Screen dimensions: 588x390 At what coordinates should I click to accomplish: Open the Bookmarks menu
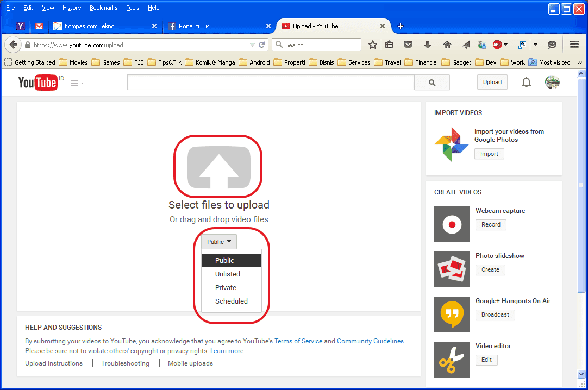coord(103,8)
